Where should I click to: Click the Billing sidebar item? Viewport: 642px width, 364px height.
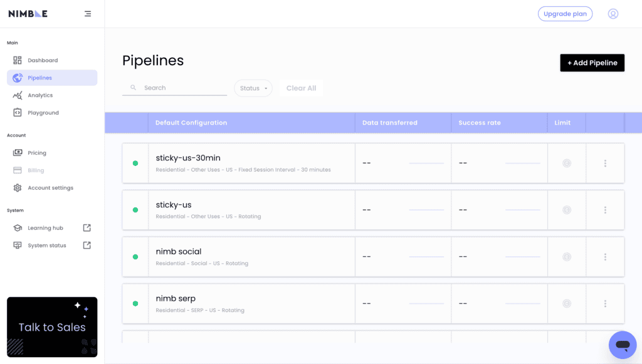click(x=52, y=170)
